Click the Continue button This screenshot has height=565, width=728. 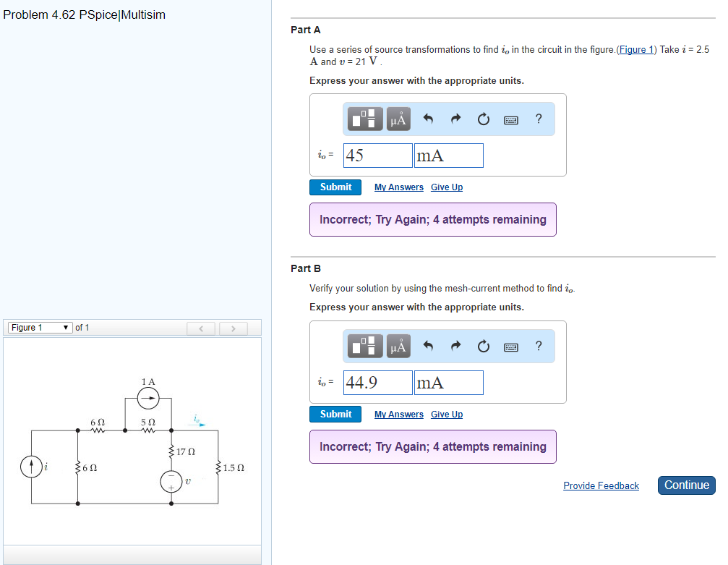(685, 485)
